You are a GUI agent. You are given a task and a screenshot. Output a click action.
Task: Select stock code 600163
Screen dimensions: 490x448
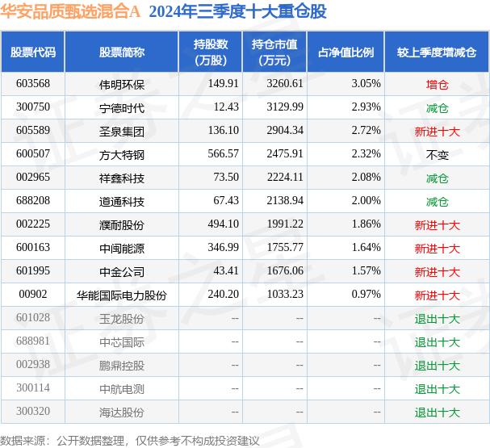point(33,248)
